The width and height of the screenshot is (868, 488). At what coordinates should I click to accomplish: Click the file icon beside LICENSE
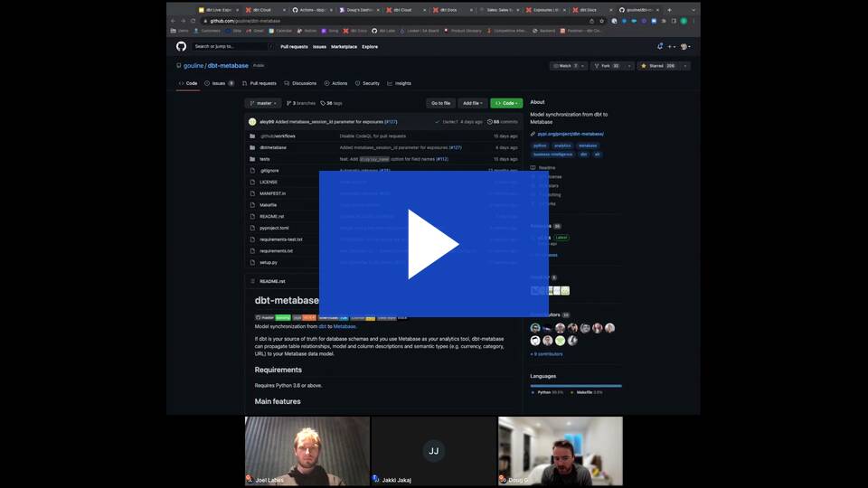pos(252,182)
